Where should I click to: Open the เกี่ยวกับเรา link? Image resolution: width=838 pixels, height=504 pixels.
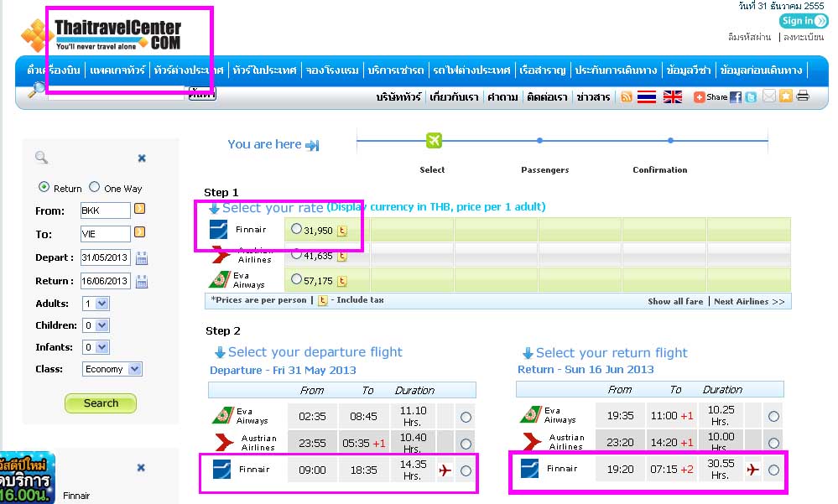[x=454, y=97]
